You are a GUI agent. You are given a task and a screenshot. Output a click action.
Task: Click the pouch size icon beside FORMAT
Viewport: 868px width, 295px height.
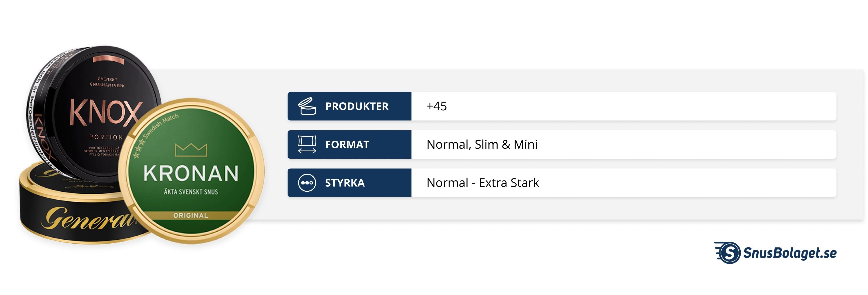[x=307, y=144]
